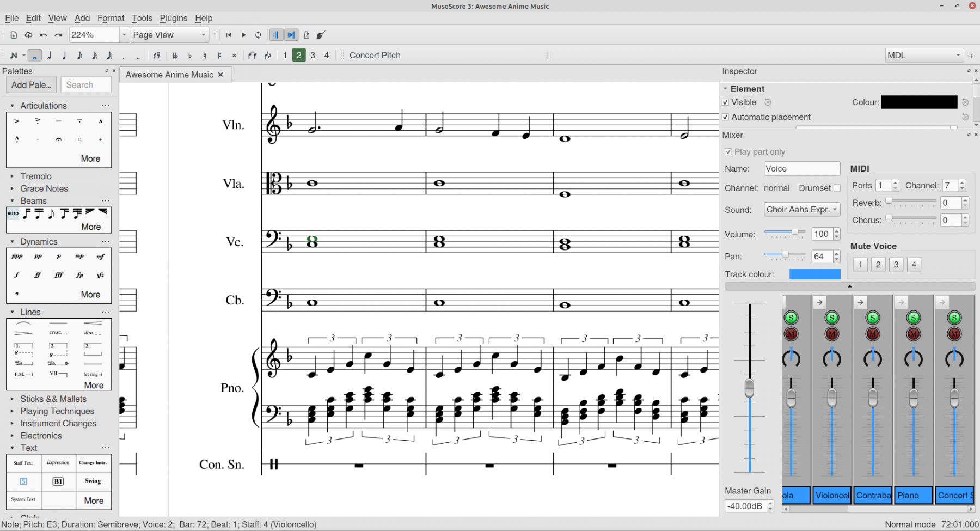Toggle Automatic placement checkbox
The height and width of the screenshot is (531, 980).
(726, 117)
